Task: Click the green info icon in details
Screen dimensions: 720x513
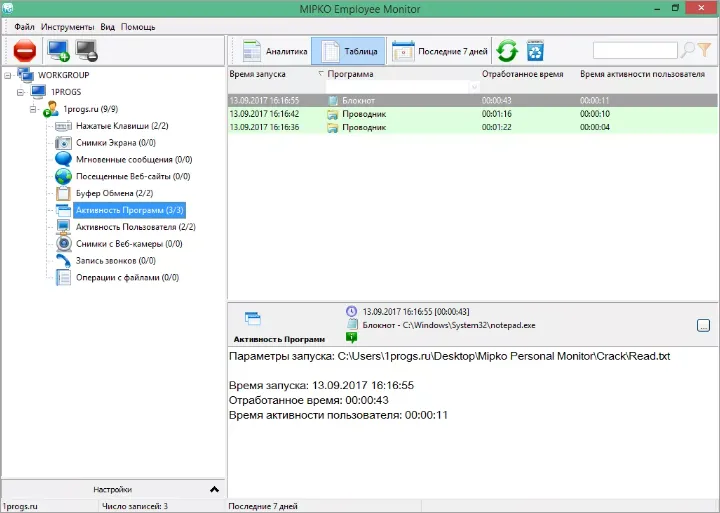Action: pyautogui.click(x=351, y=338)
